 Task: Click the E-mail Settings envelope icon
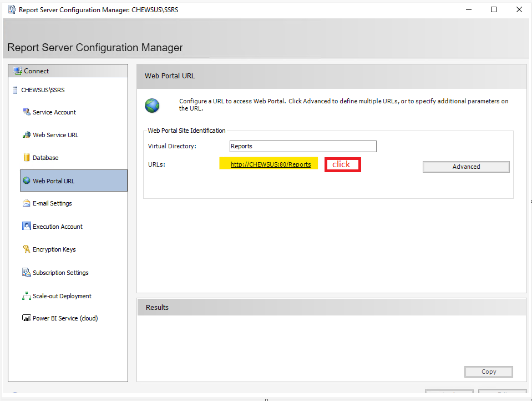(27, 203)
